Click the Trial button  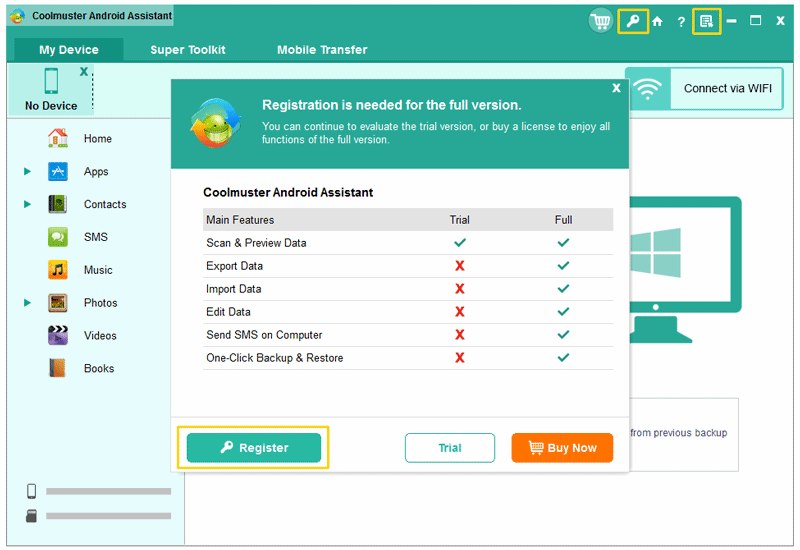449,447
